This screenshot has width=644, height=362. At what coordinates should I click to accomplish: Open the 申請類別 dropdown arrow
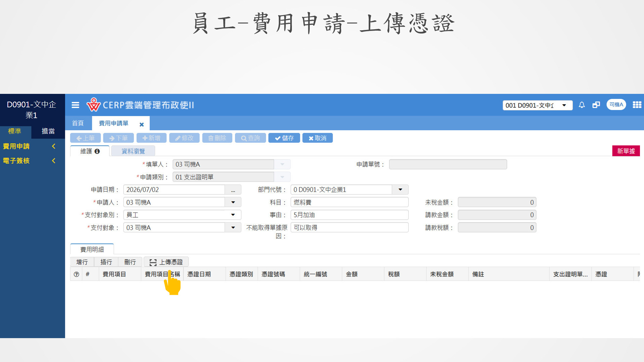(282, 177)
